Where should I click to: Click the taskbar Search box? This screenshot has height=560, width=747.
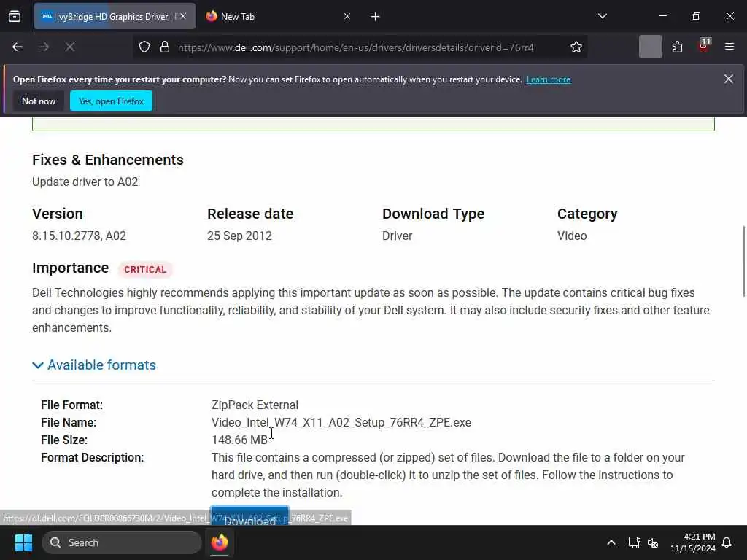122,542
